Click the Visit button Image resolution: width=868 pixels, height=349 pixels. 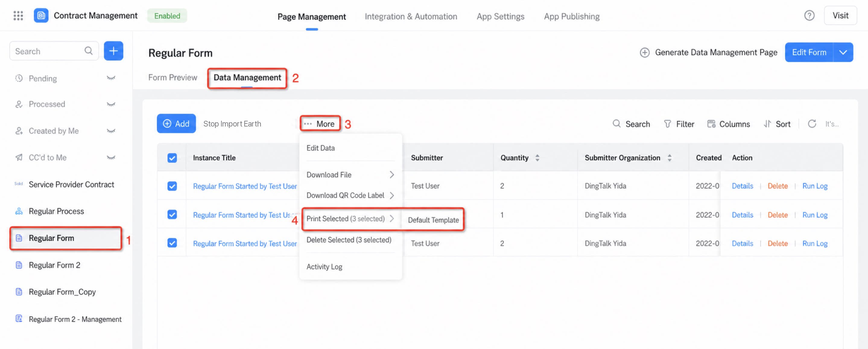click(x=840, y=15)
